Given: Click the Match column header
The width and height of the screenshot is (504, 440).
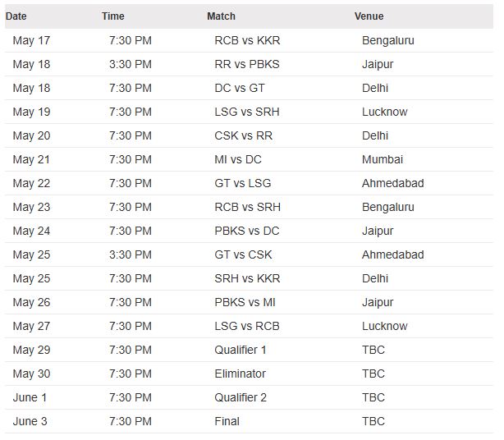Looking at the screenshot, I should tap(221, 16).
